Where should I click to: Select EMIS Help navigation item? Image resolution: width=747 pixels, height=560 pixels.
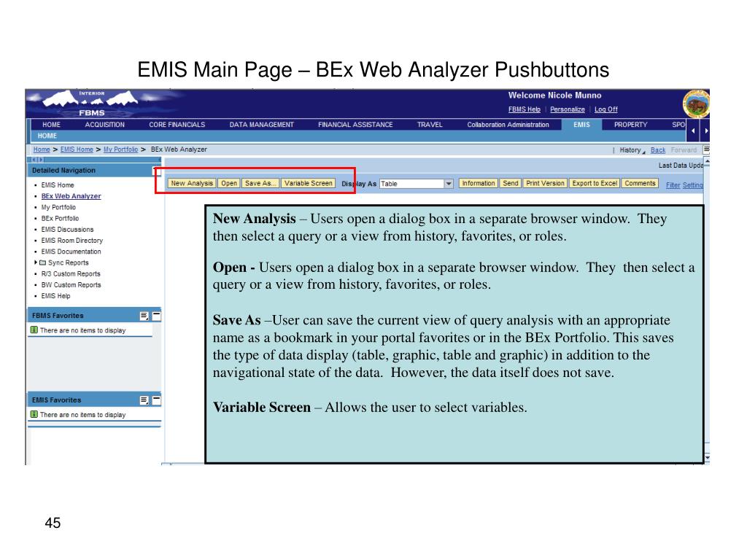click(x=55, y=296)
